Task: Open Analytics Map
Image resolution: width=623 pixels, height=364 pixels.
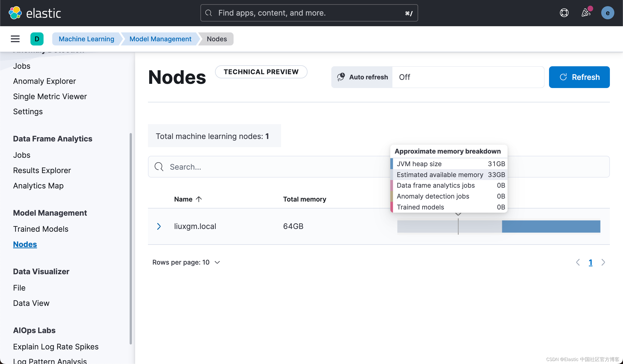Action: pyautogui.click(x=38, y=186)
